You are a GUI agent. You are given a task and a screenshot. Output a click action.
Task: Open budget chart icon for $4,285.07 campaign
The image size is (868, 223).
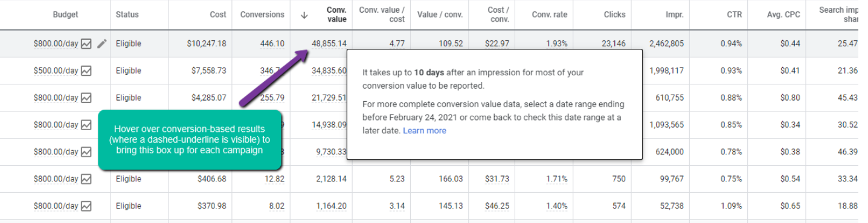[x=86, y=98]
